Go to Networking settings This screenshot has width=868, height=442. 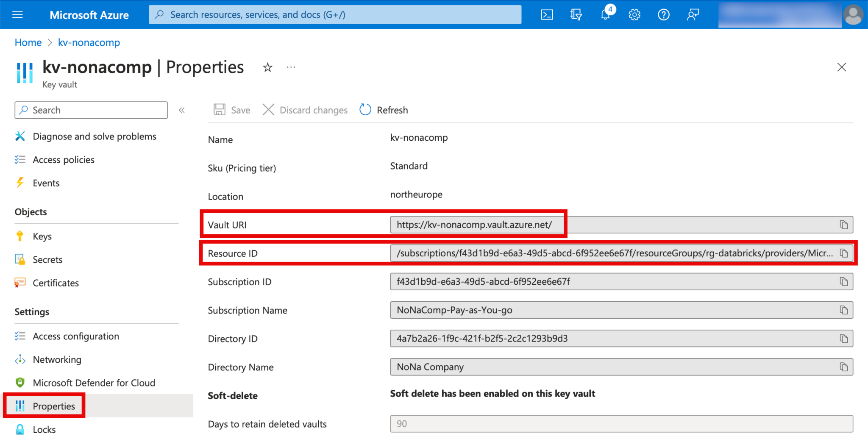tap(57, 359)
